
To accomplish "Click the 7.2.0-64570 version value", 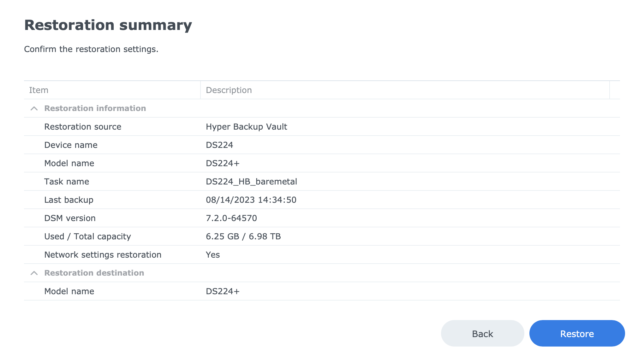I will pos(231,218).
